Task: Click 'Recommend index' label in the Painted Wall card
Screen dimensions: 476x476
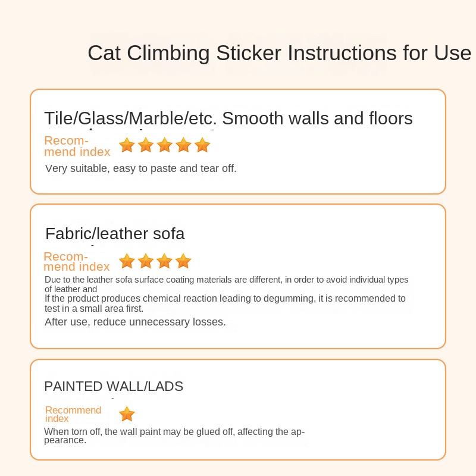Action: click(x=73, y=414)
